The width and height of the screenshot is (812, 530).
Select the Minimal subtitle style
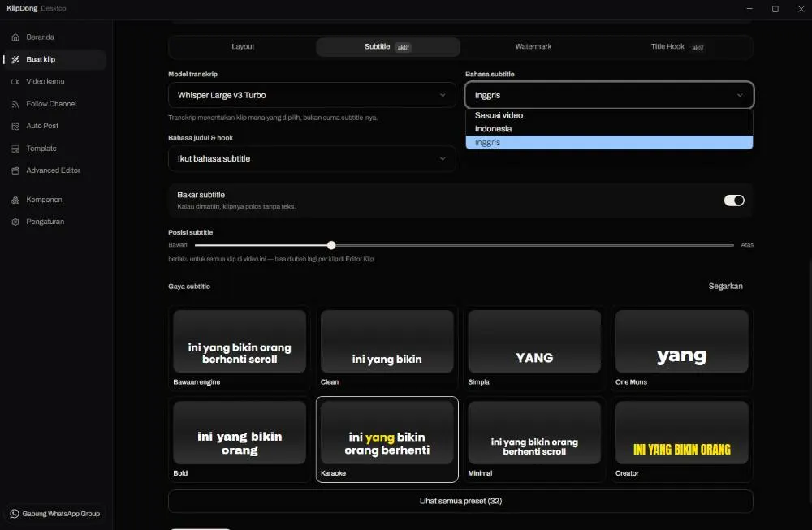click(x=534, y=439)
